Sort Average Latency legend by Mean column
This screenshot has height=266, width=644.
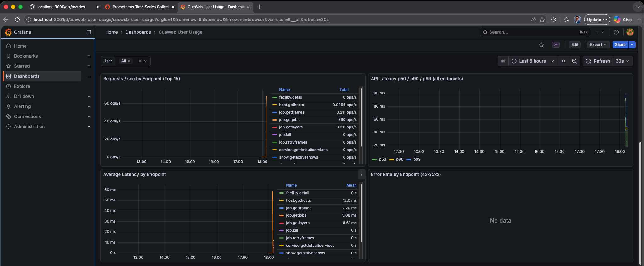pos(351,185)
